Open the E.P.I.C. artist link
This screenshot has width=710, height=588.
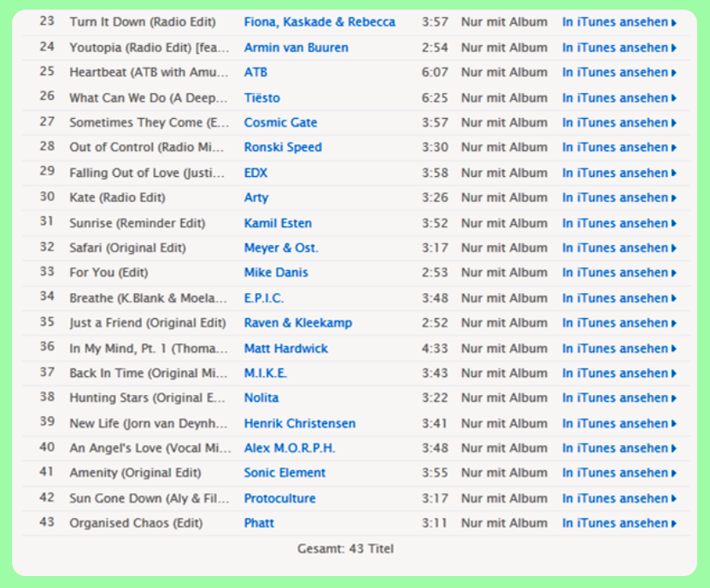click(264, 298)
